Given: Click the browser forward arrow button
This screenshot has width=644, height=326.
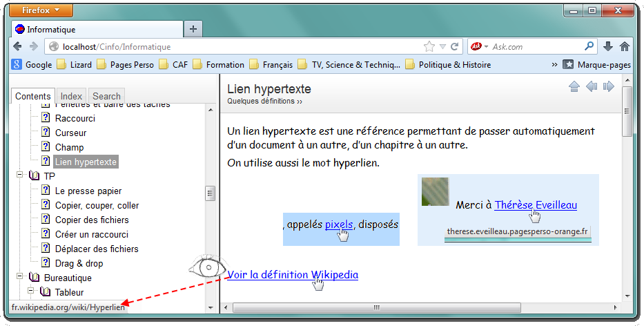Looking at the screenshot, I should point(33,47).
